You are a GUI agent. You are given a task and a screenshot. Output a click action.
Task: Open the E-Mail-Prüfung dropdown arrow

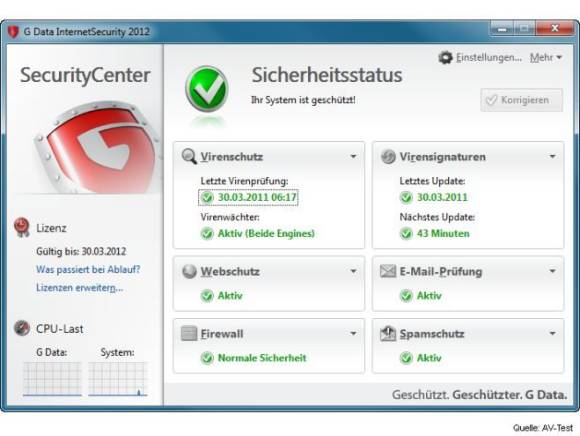[552, 271]
